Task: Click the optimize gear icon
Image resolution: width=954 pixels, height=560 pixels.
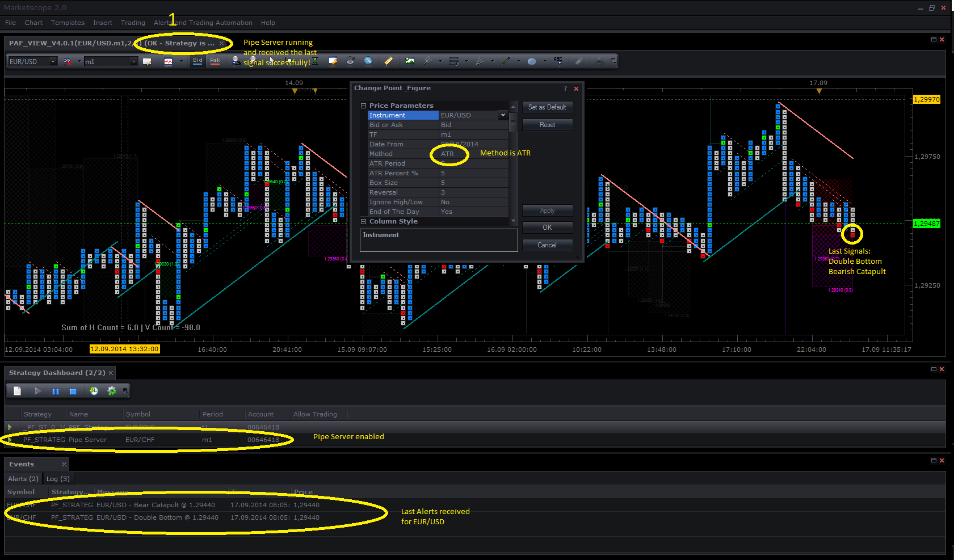Action: [112, 391]
